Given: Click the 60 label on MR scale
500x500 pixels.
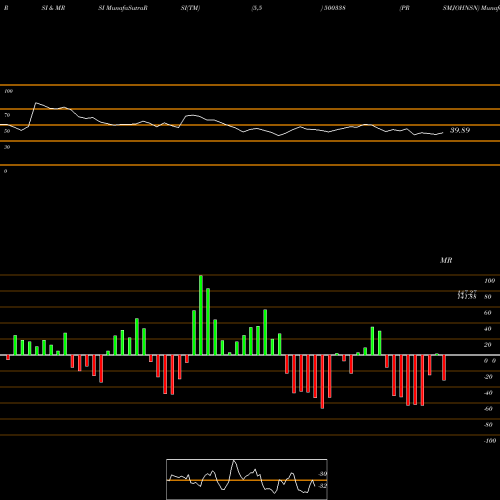Looking at the screenshot, I should tap(488, 313).
